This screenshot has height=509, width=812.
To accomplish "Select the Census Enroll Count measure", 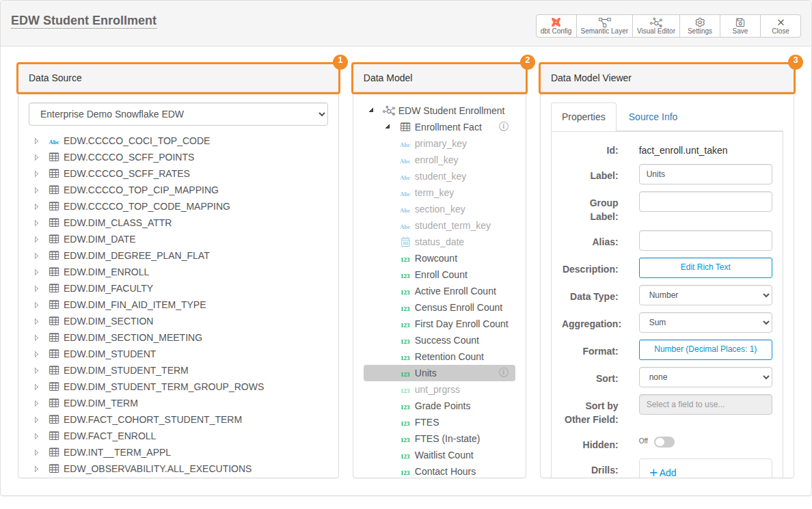I will (459, 307).
